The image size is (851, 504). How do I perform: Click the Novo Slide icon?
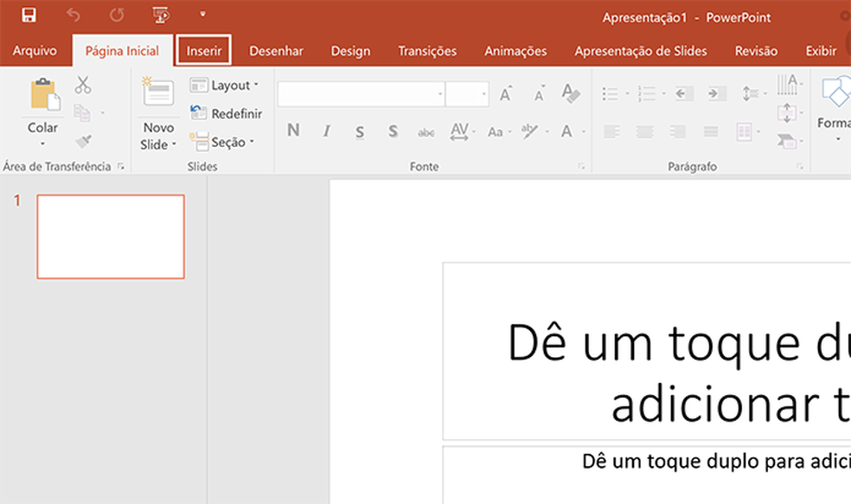[x=158, y=92]
